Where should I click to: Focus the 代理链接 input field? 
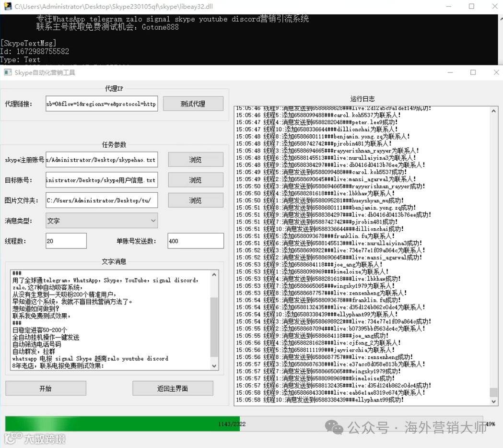102,104
